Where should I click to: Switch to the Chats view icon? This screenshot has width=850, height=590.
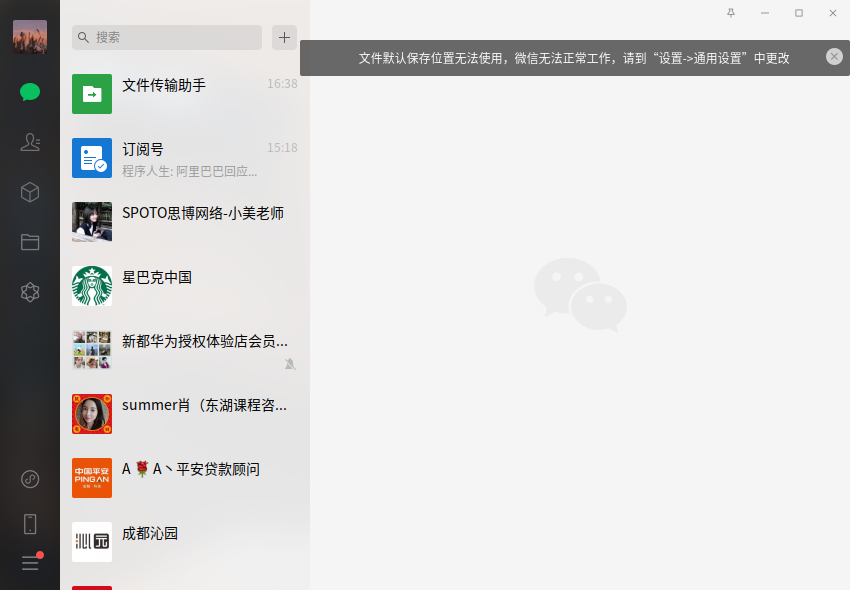[30, 92]
